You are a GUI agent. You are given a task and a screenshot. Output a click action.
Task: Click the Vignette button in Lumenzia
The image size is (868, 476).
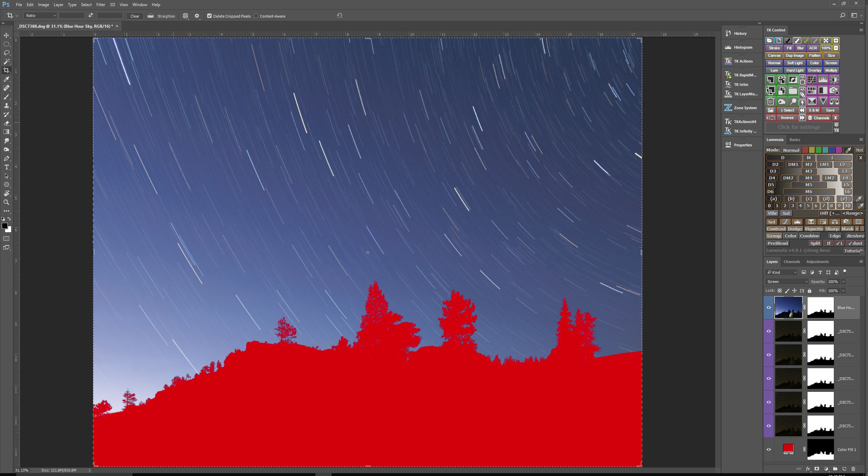pyautogui.click(x=814, y=229)
